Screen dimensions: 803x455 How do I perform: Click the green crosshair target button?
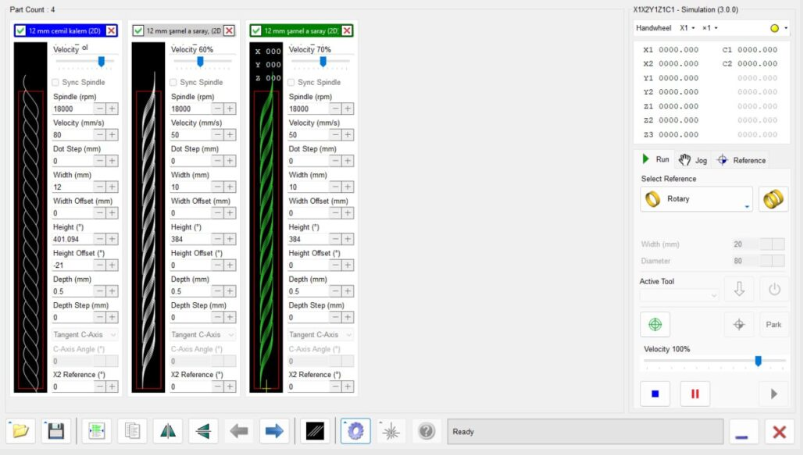[x=655, y=324]
